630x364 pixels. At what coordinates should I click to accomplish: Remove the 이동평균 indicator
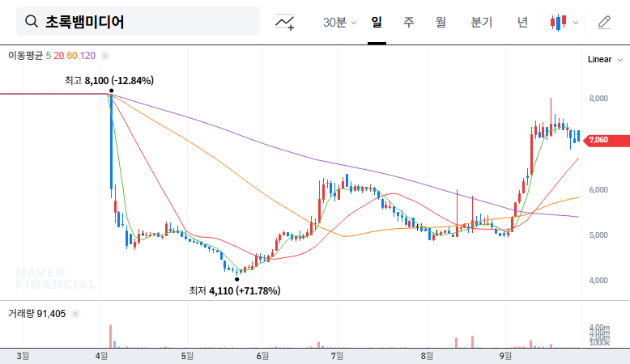(x=105, y=56)
